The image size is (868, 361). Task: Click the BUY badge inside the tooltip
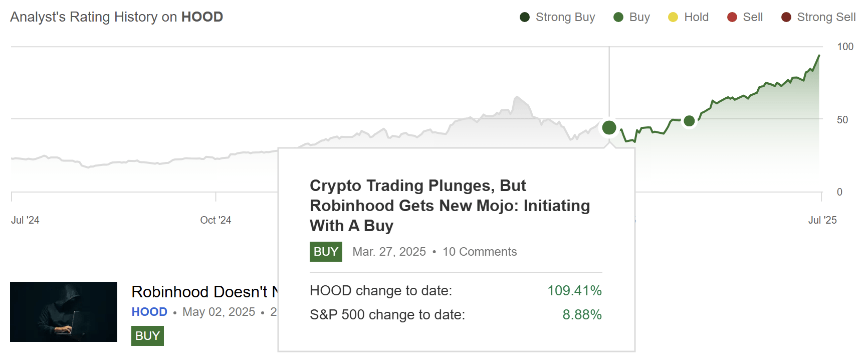[325, 252]
